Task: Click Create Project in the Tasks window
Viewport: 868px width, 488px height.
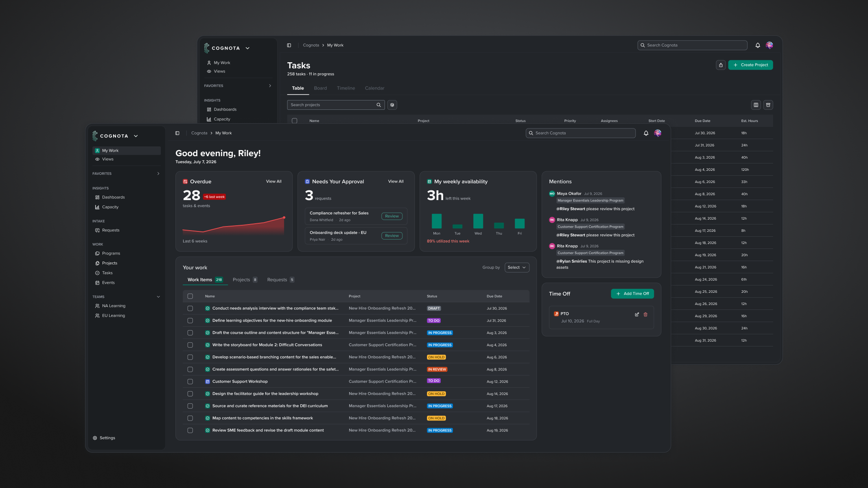Action: pyautogui.click(x=750, y=65)
